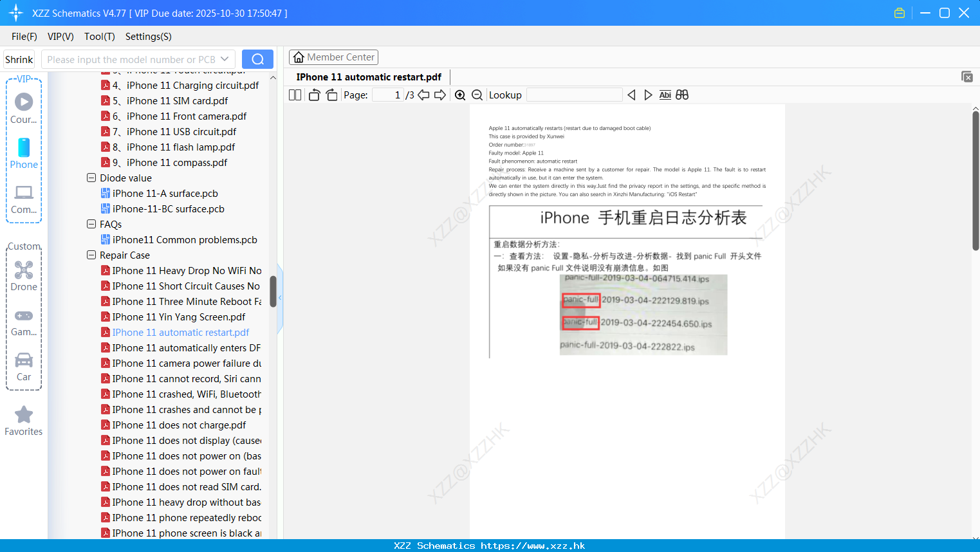Open the xzz.hk website link in status bar

533,546
